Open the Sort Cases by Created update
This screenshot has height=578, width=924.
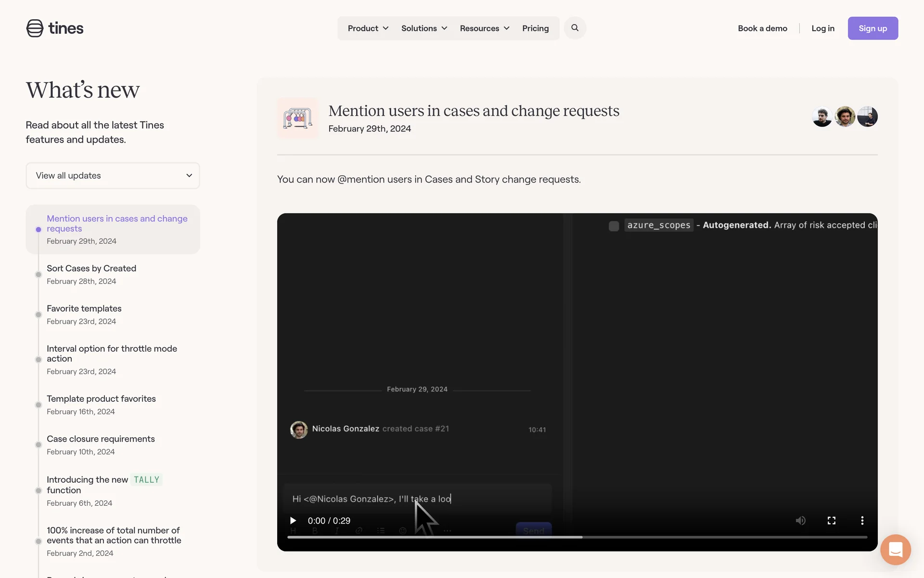pyautogui.click(x=91, y=268)
